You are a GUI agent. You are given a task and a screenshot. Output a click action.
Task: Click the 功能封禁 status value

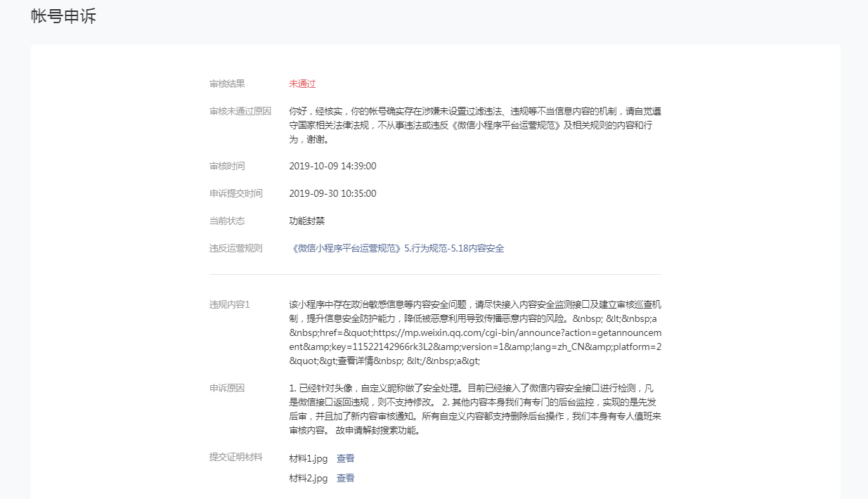coord(307,221)
